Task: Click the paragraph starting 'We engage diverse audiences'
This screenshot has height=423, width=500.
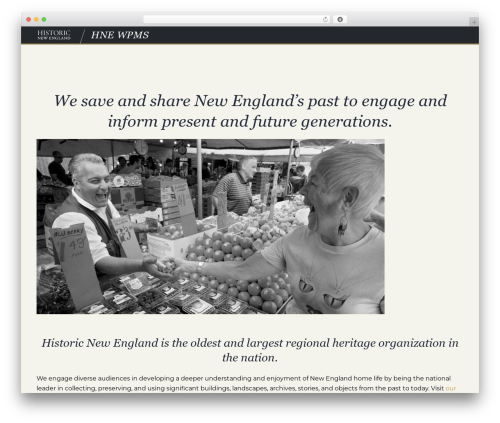Action: pos(246,383)
